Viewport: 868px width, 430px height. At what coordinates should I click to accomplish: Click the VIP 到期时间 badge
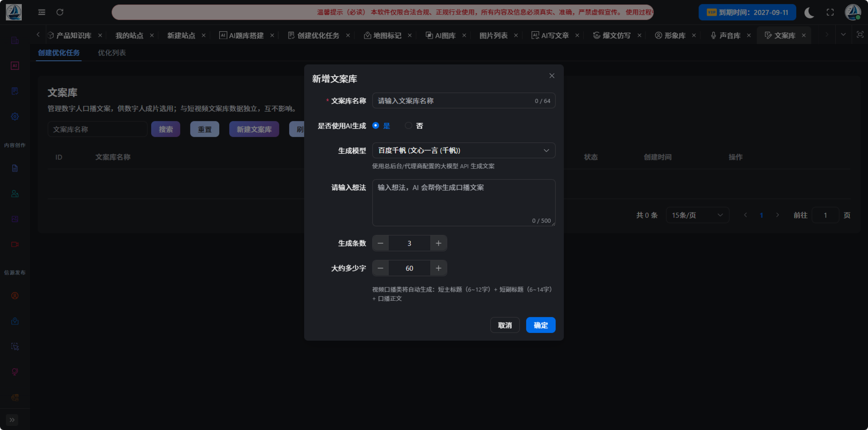tap(747, 13)
